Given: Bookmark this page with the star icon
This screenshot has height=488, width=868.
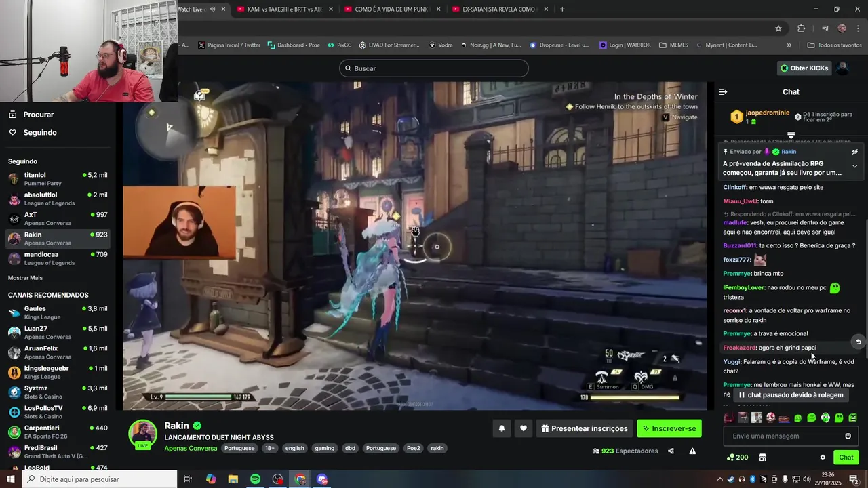Looking at the screenshot, I should tap(778, 28).
